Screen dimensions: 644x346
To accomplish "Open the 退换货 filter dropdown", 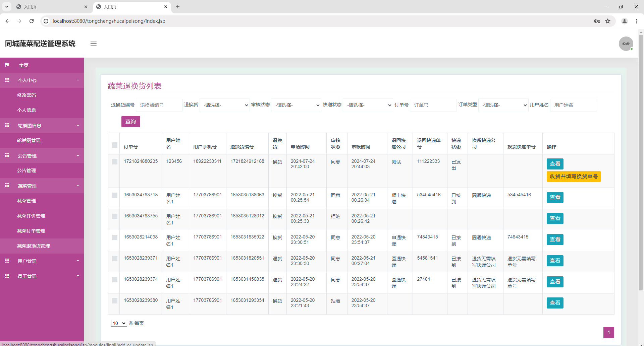I will tap(225, 105).
